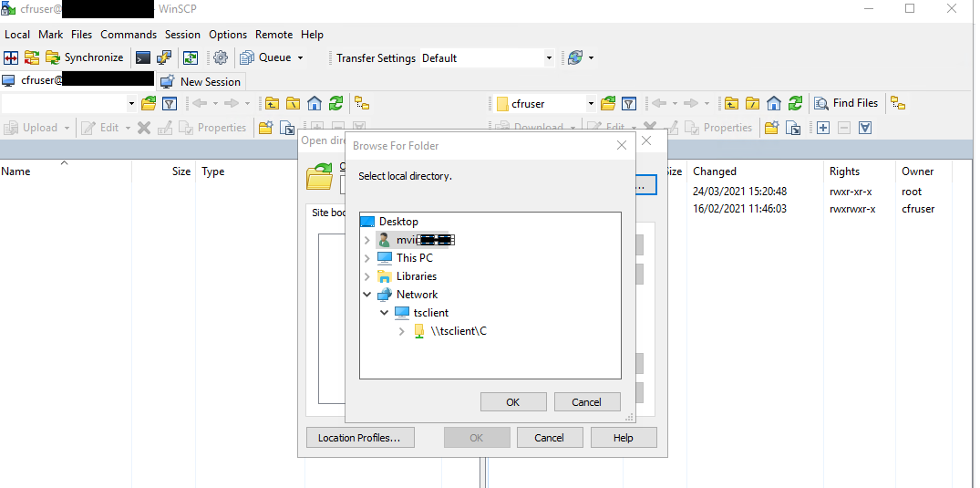Open terminal console icon in main toolbar
Viewport: 980px width, 488px height.
coord(143,57)
